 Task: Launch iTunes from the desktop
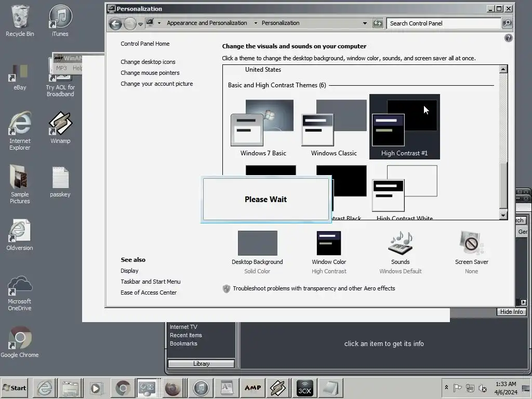click(60, 21)
